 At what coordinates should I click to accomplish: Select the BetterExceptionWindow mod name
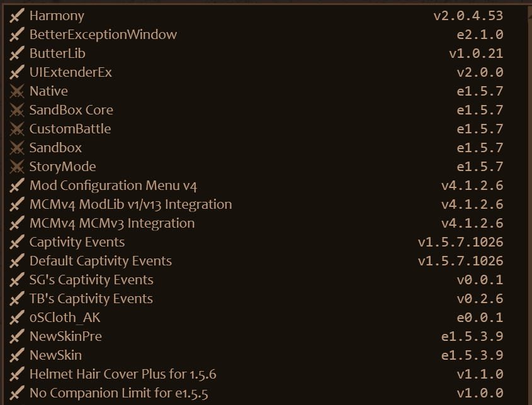coord(103,35)
